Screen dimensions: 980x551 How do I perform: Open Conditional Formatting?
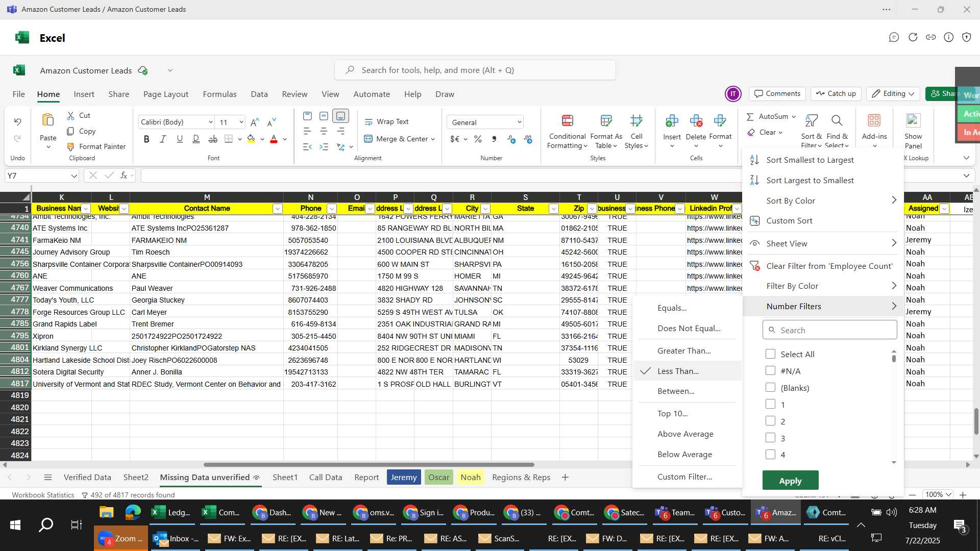pos(567,132)
